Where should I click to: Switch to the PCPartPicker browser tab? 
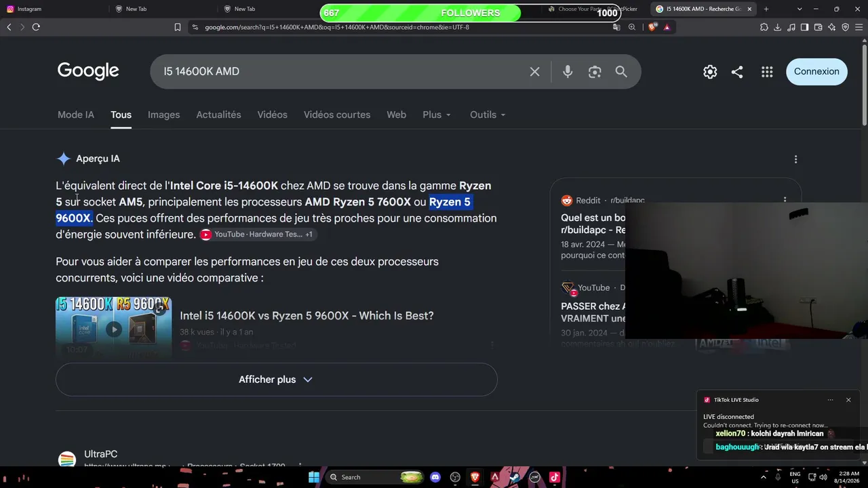click(593, 9)
